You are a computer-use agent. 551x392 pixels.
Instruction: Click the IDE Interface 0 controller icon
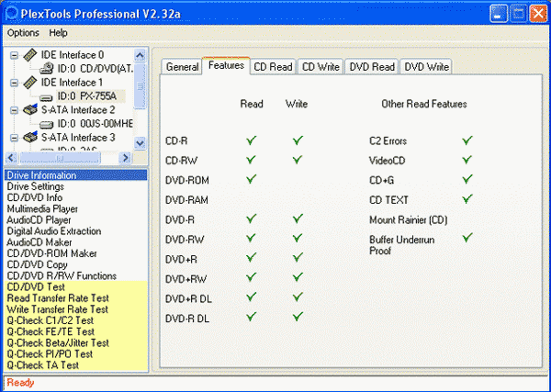(30, 55)
